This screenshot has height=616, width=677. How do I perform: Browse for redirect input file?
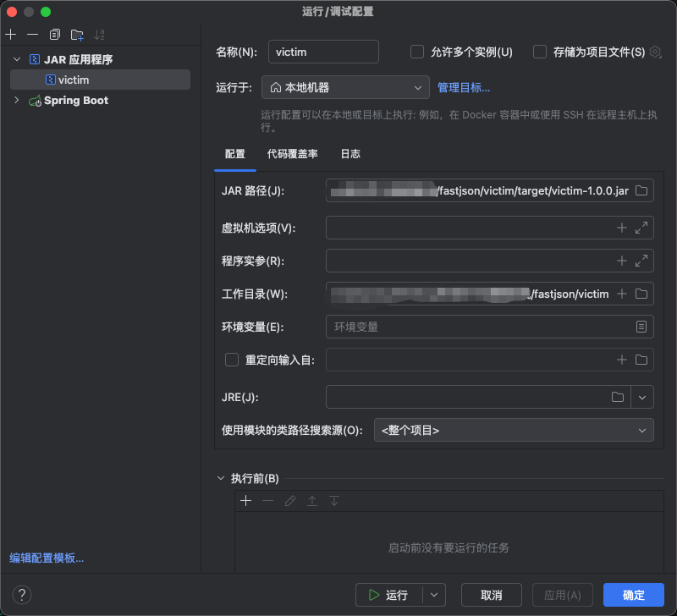pos(641,360)
